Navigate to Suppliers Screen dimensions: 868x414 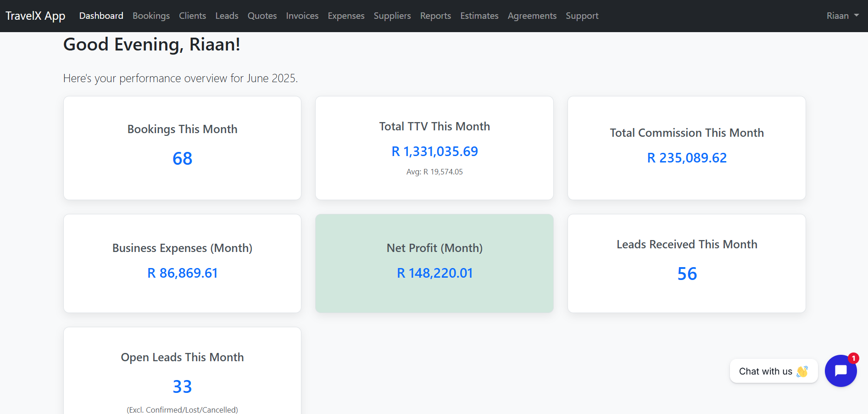click(392, 16)
